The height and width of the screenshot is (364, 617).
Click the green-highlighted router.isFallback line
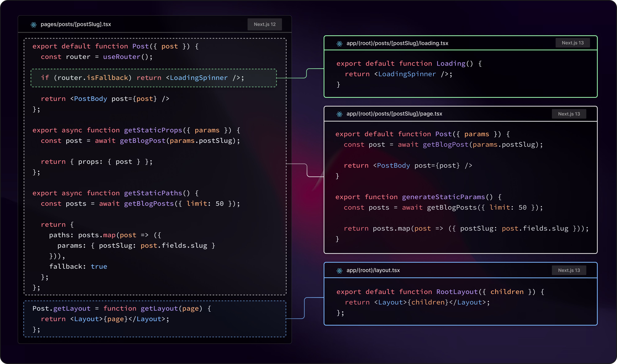click(142, 78)
